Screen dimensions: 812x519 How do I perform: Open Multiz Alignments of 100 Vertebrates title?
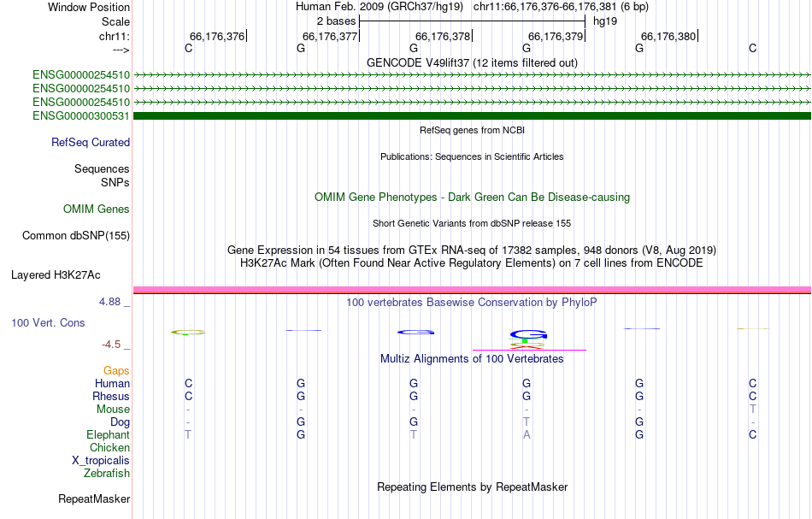click(472, 358)
